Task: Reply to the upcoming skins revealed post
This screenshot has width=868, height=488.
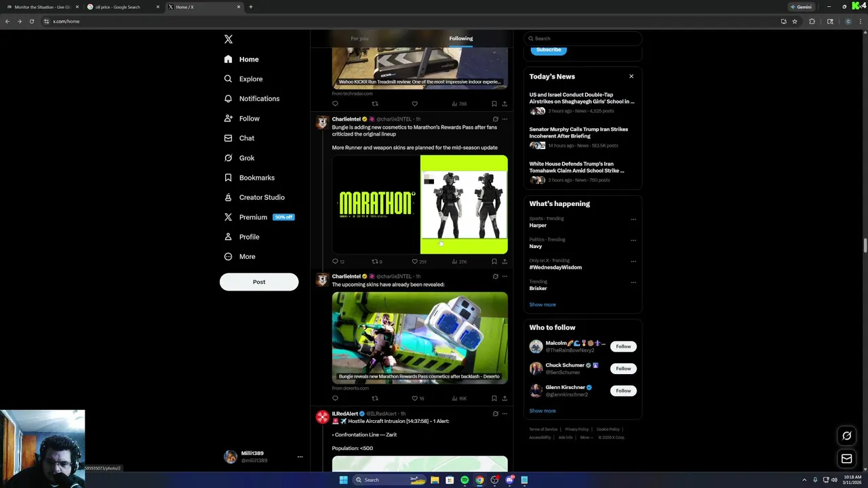Action: pyautogui.click(x=335, y=399)
